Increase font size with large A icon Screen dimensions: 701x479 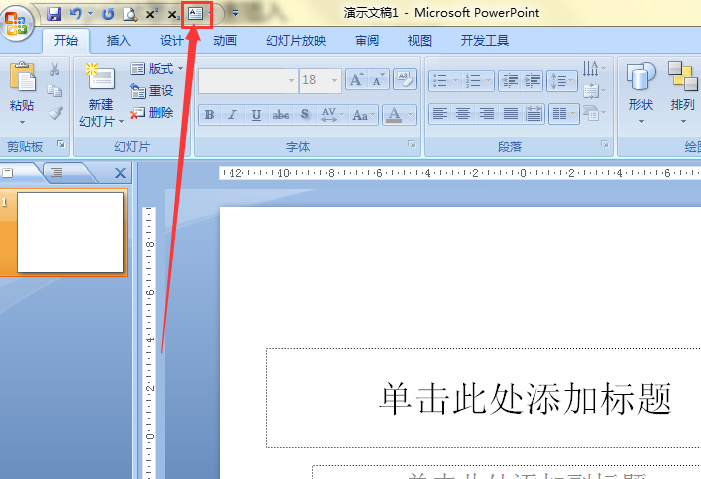(356, 80)
